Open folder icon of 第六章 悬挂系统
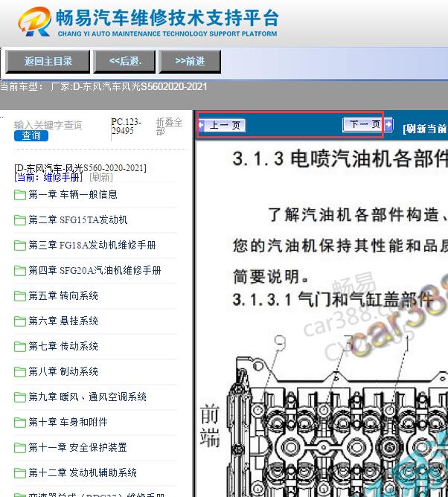The height and width of the screenshot is (497, 448). [x=19, y=321]
